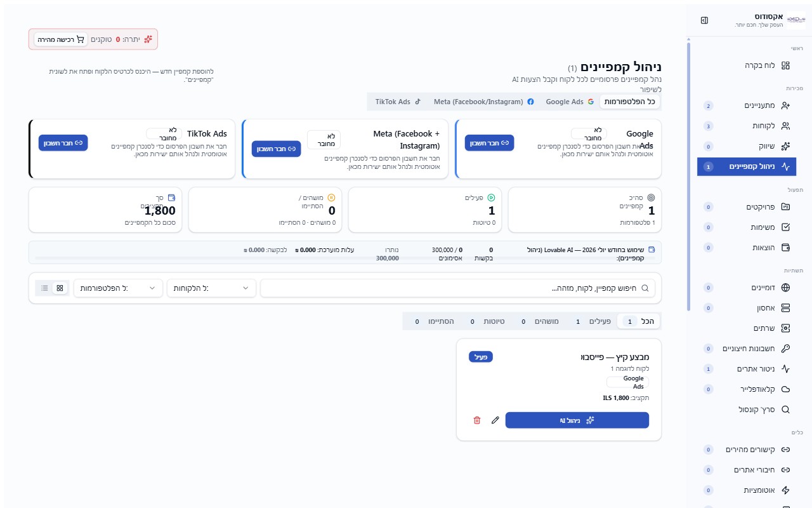812x508 pixels.
Task: Click the 1 פלטפורמות text in the total card
Action: [636, 223]
